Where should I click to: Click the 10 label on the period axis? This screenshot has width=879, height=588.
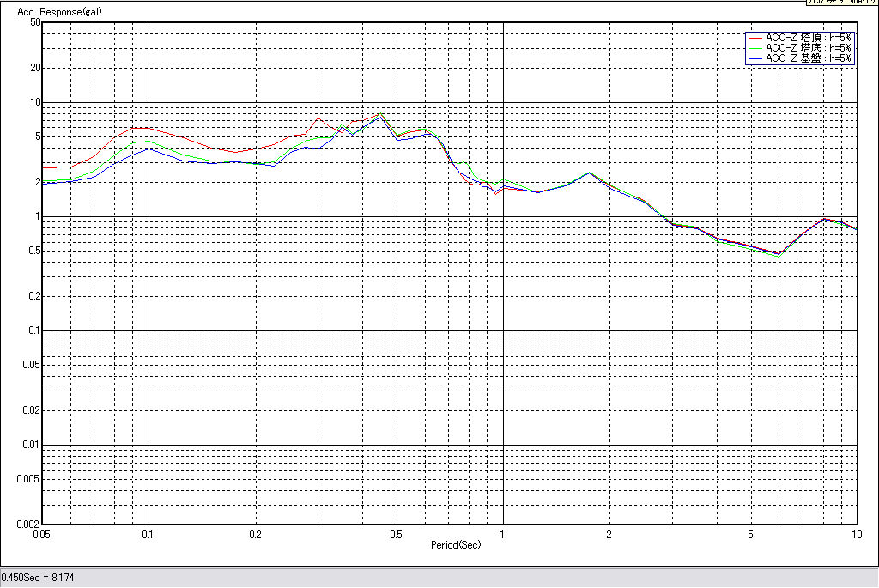[856, 534]
